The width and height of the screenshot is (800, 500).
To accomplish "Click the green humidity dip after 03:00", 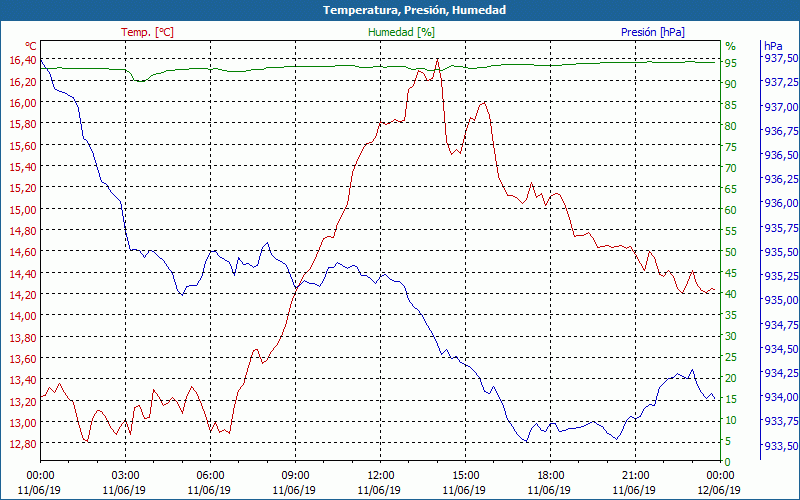I will [x=139, y=81].
